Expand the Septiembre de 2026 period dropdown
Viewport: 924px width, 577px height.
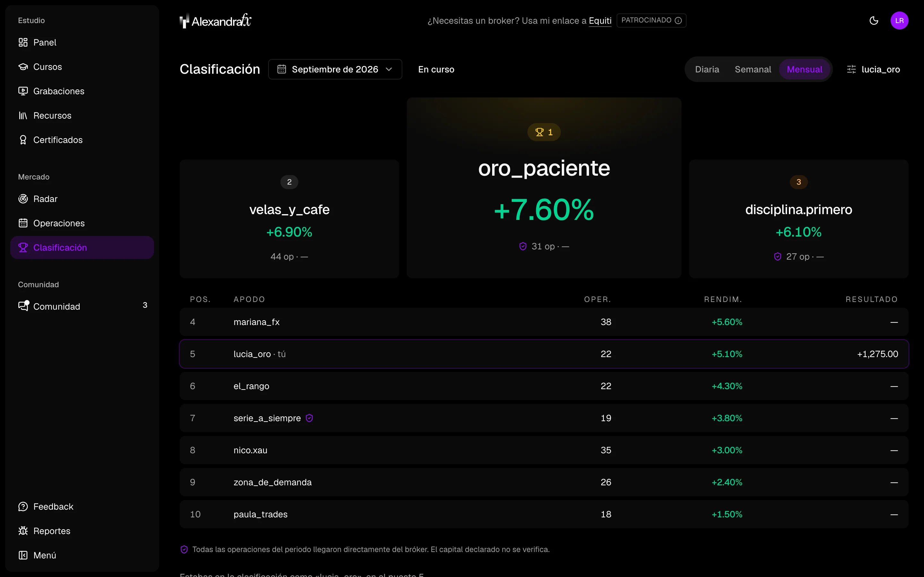point(335,70)
